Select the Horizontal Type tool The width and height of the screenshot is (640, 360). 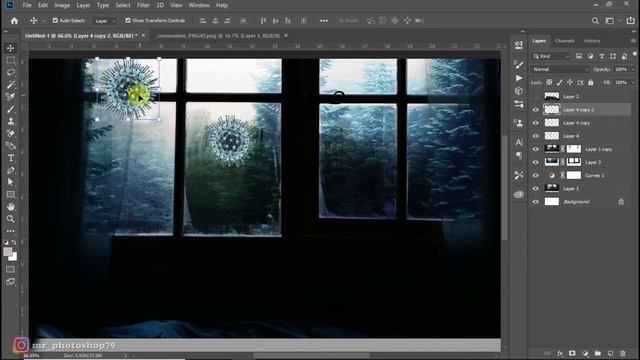pos(11,158)
